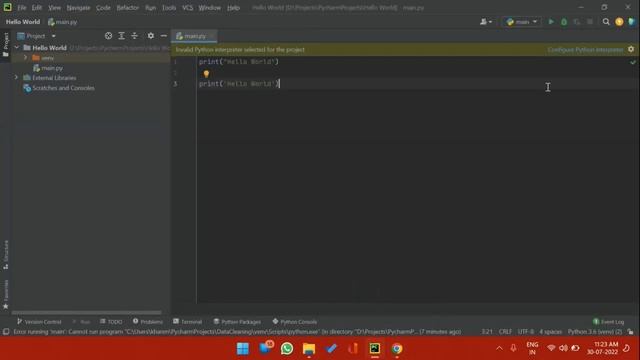Collapse the Hello World project root
640x360 pixels.
point(17,48)
